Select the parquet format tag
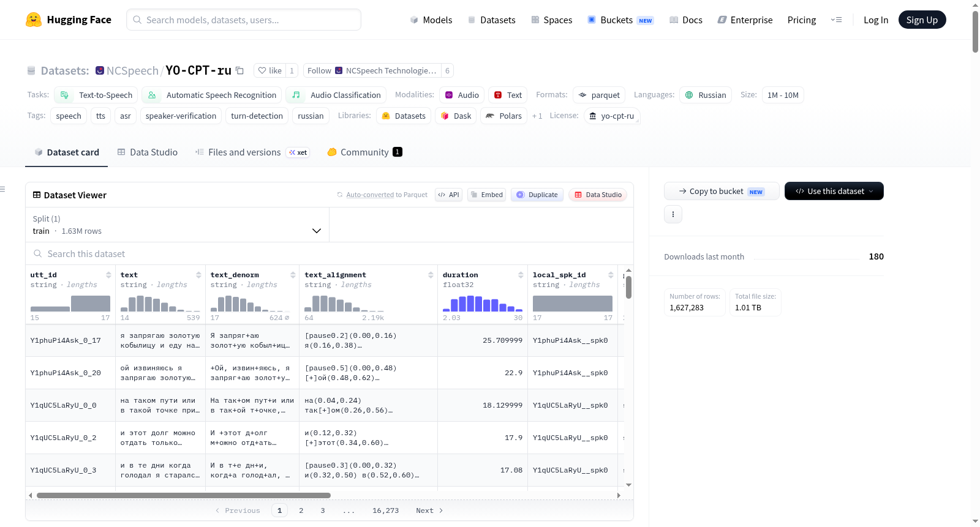Image resolution: width=980 pixels, height=527 pixels. click(599, 95)
